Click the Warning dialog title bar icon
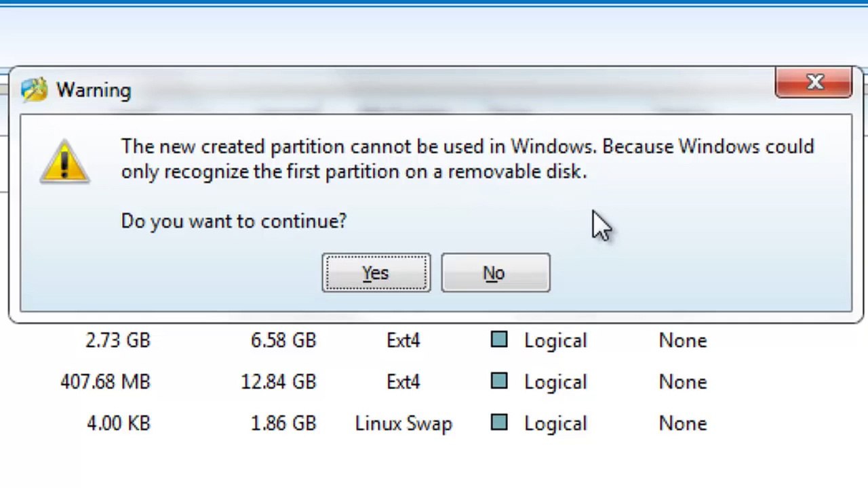 34,90
